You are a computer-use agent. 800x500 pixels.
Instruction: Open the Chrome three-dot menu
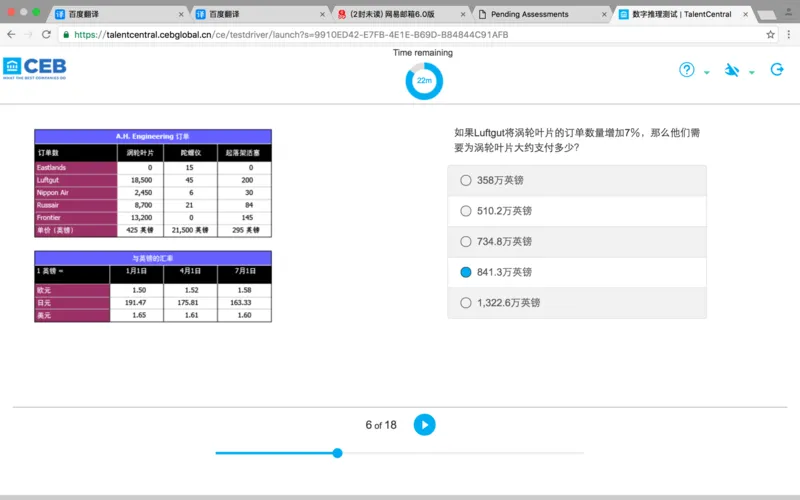(789, 35)
